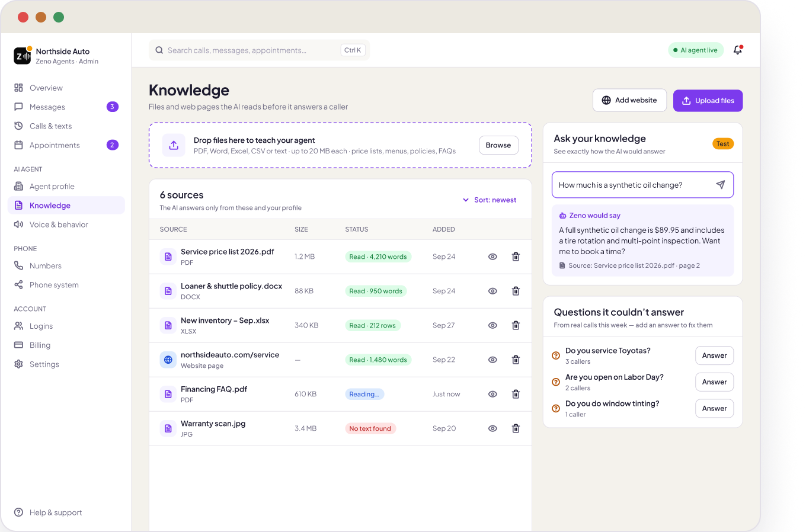Image resolution: width=806 pixels, height=532 pixels.
Task: Click the No text found status badge
Action: [x=370, y=428]
